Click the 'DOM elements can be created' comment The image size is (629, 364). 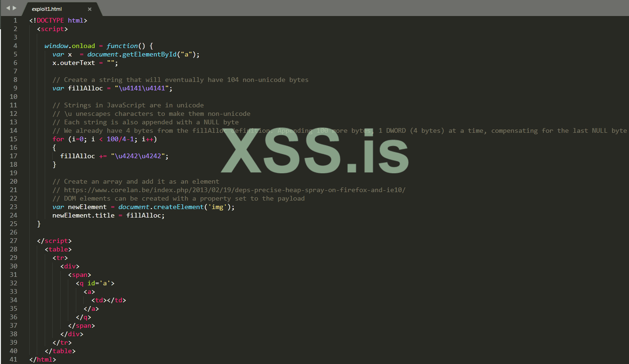tap(178, 198)
